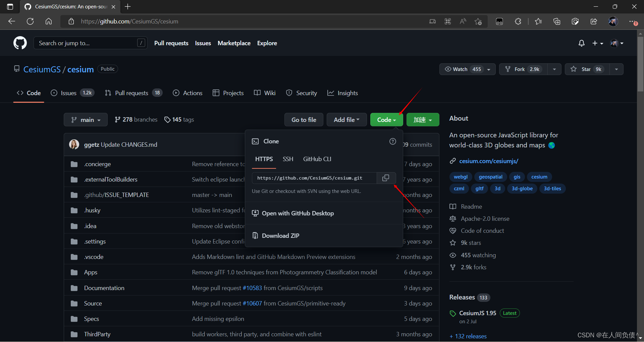Click the Search or jump to field
Screen dimensions: 644x342
click(x=91, y=43)
